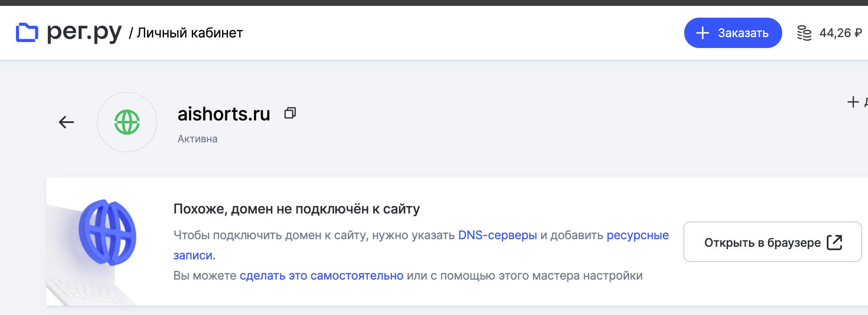This screenshot has height=315, width=868.
Task: Click the plus icon at right edge
Action: click(853, 102)
